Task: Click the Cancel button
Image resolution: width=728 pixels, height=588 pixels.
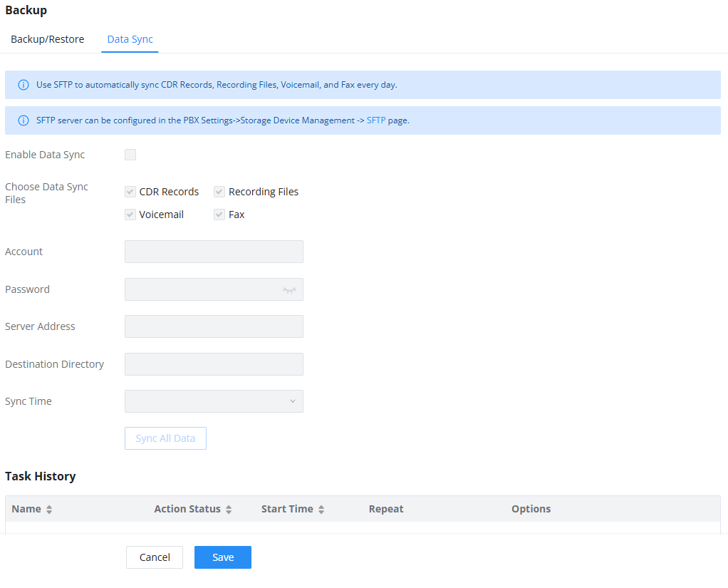Action: tap(155, 557)
